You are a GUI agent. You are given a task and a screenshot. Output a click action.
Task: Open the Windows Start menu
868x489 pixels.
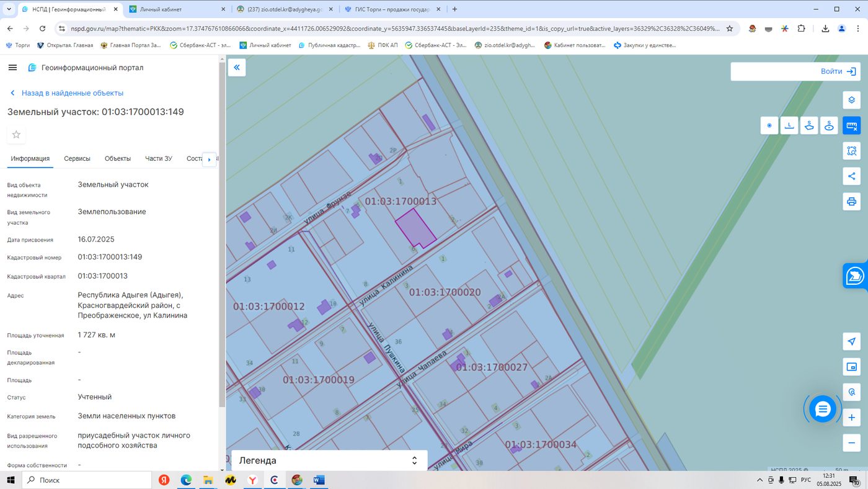11,480
